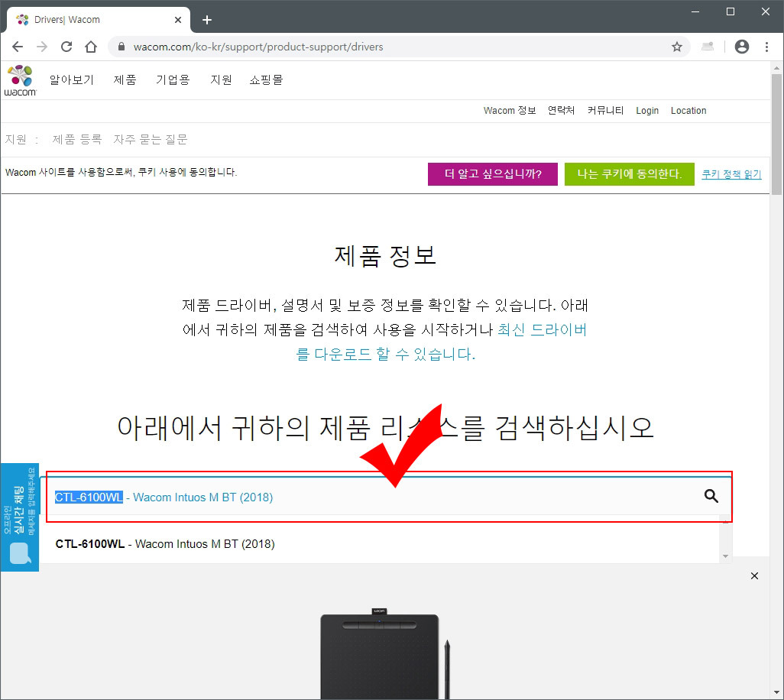The height and width of the screenshot is (700, 784).
Task: Click 커뮤니티 link
Action: (605, 111)
